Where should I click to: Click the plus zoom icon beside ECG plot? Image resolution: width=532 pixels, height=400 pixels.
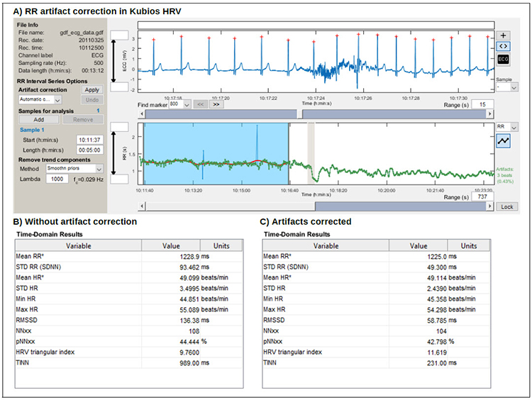[503, 35]
